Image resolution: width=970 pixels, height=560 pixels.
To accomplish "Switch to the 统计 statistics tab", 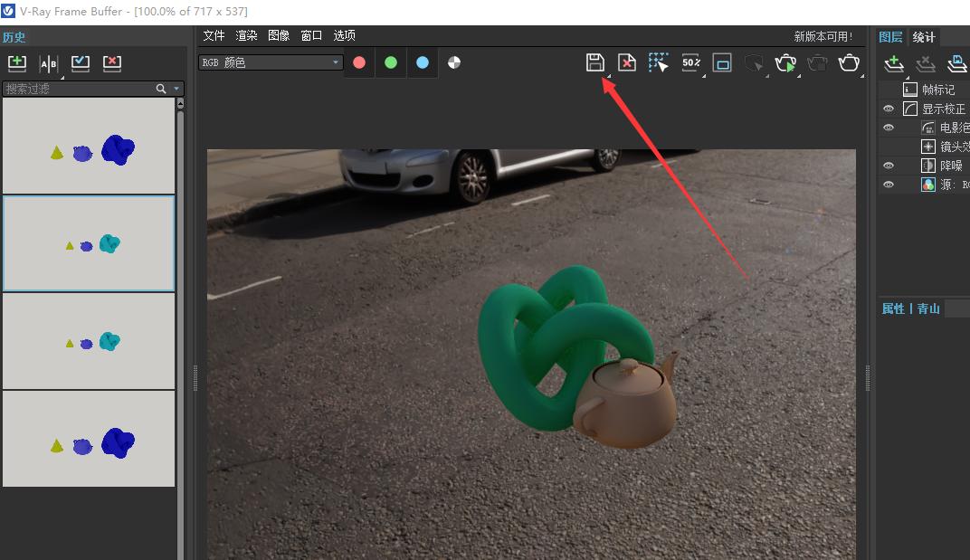I will [x=924, y=36].
